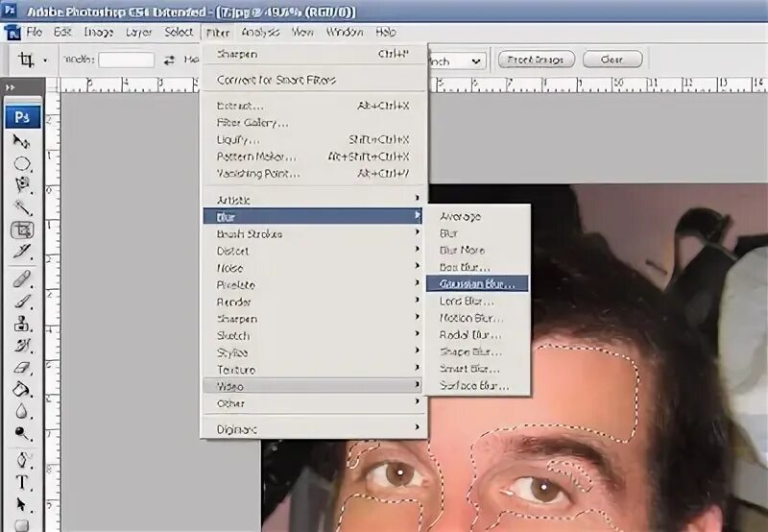Image resolution: width=768 pixels, height=532 pixels.
Task: Expand the Distort filter submenu
Action: coord(313,251)
